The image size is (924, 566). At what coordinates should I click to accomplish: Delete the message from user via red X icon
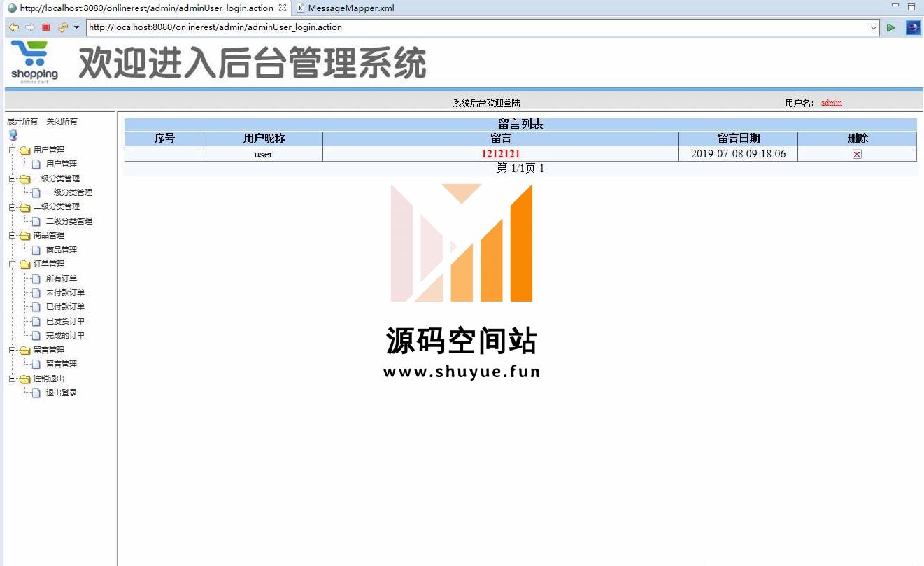click(x=857, y=154)
